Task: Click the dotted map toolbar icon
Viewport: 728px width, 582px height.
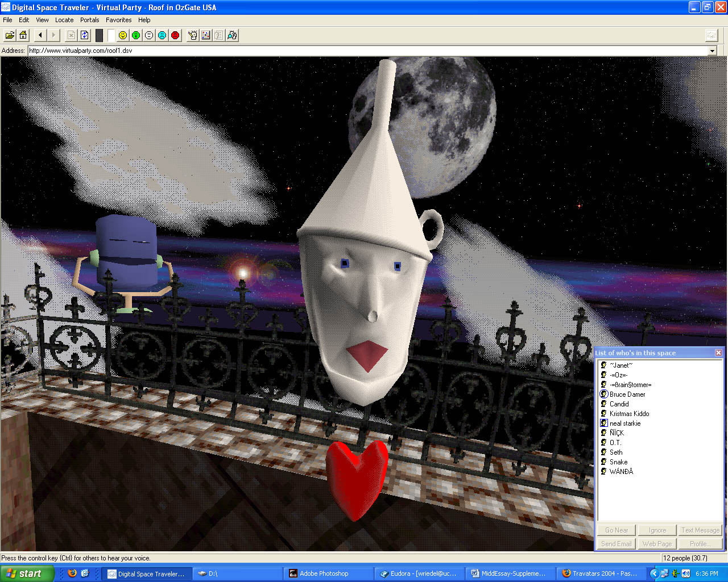Action: point(206,35)
